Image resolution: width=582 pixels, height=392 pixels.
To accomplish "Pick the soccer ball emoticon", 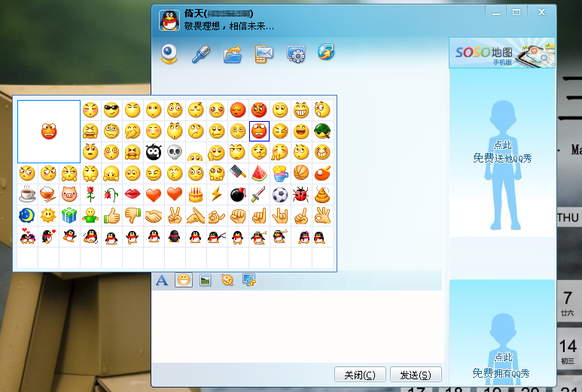I will [x=280, y=194].
